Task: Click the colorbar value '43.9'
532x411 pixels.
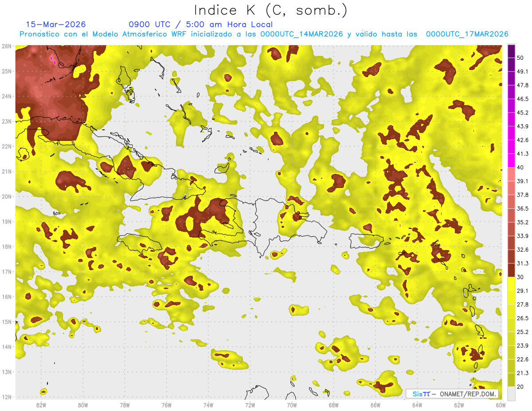Action: pyautogui.click(x=523, y=126)
